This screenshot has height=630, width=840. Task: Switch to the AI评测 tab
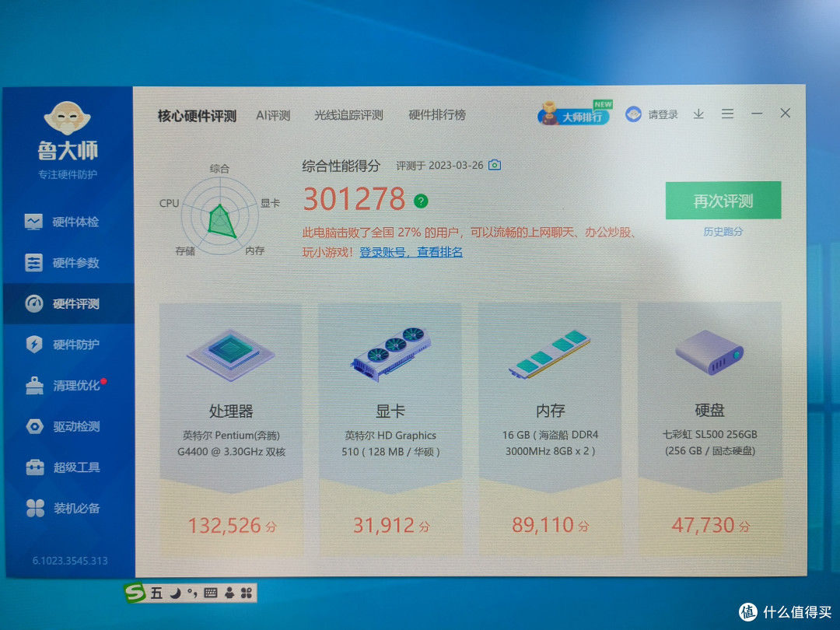(x=273, y=115)
